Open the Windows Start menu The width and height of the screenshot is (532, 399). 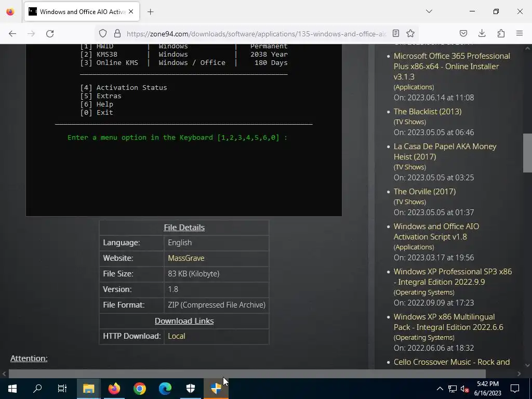coord(12,389)
